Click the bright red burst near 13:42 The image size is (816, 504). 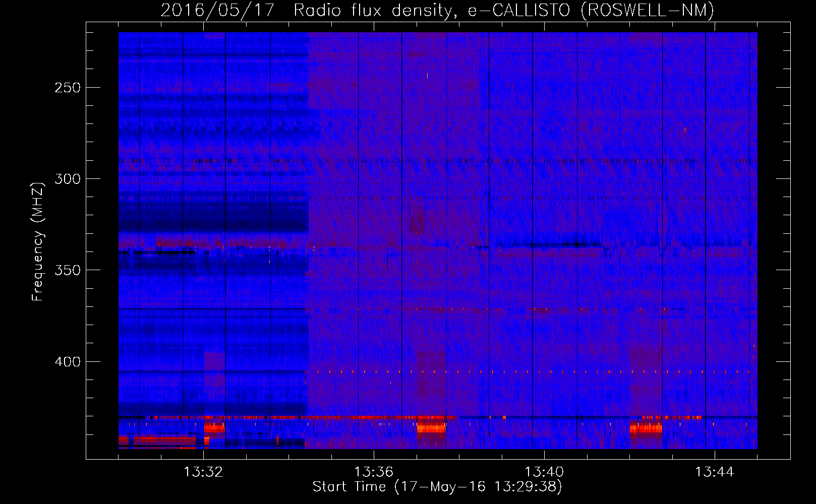click(x=646, y=428)
